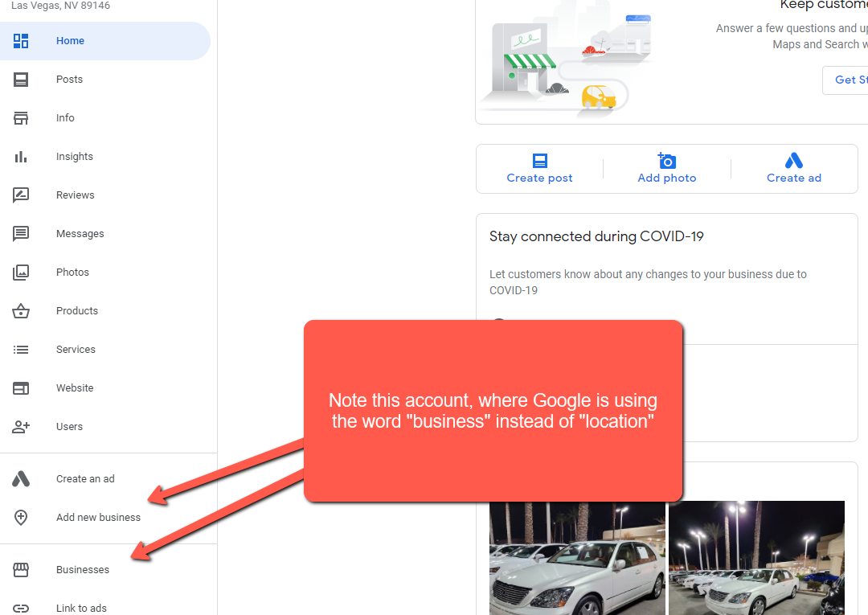Open the Businesses list link
Image resolution: width=868 pixels, height=615 pixels.
coord(83,570)
